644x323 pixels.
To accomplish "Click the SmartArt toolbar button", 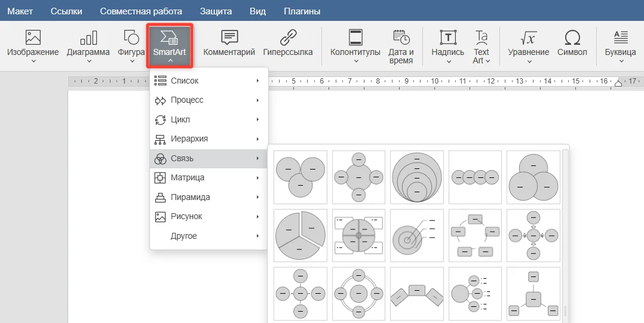I will click(170, 45).
